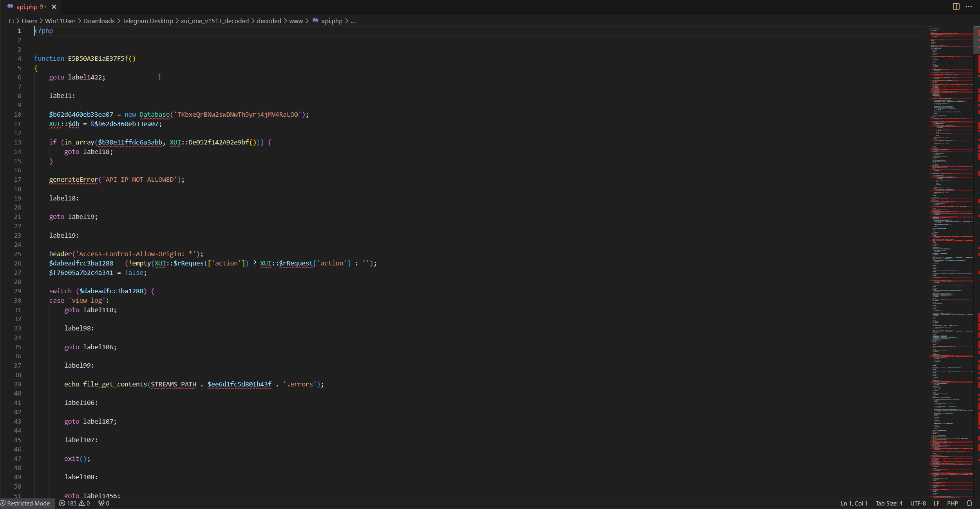
Task: Click the Users breadcrumb segment
Action: point(29,21)
